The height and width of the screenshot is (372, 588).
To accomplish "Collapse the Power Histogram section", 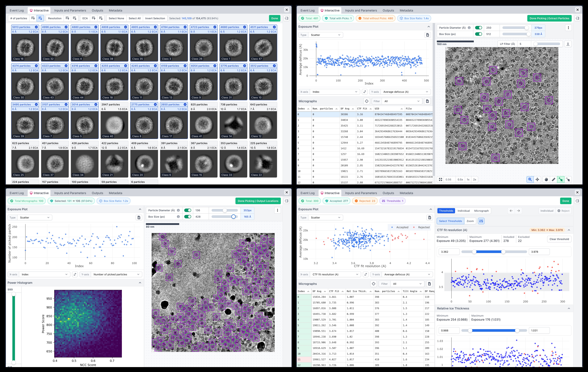I will click(x=140, y=283).
